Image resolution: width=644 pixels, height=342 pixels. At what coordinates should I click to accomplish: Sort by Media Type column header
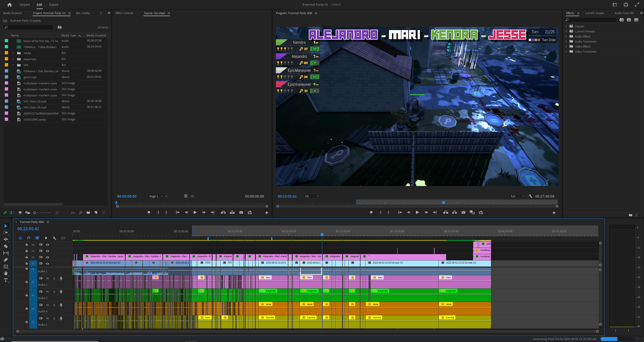pos(69,35)
